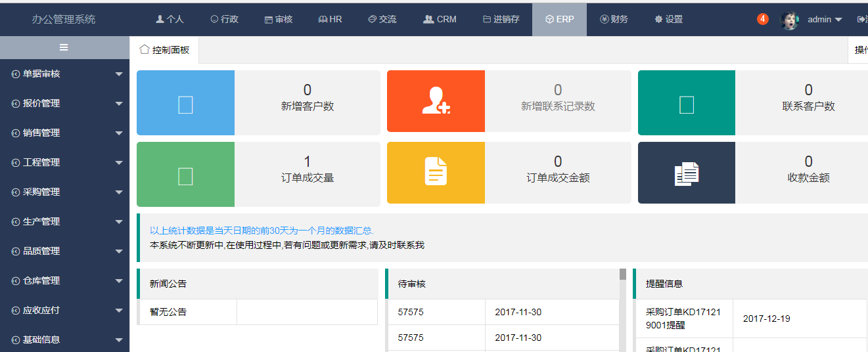Open the 采购订单KD171219001提醒 reminder entry
This screenshot has height=352, width=868.
point(683,319)
